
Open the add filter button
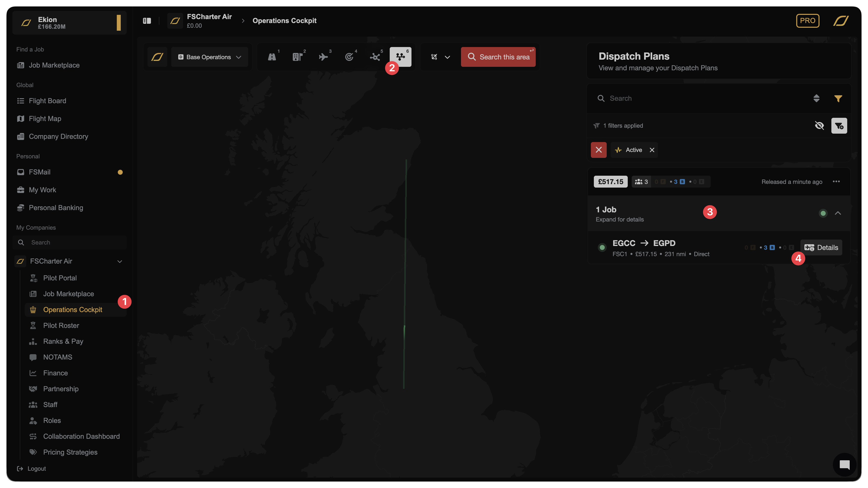click(x=839, y=126)
